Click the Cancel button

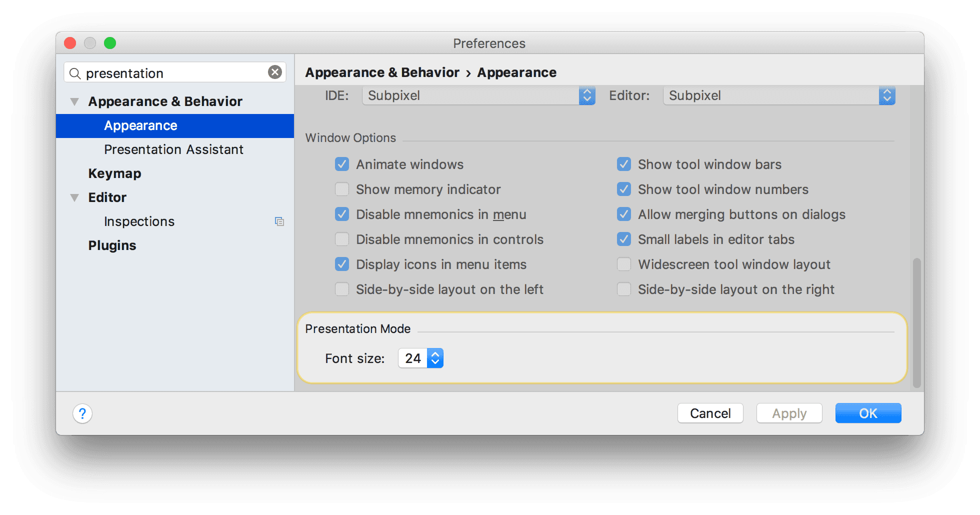(x=710, y=413)
